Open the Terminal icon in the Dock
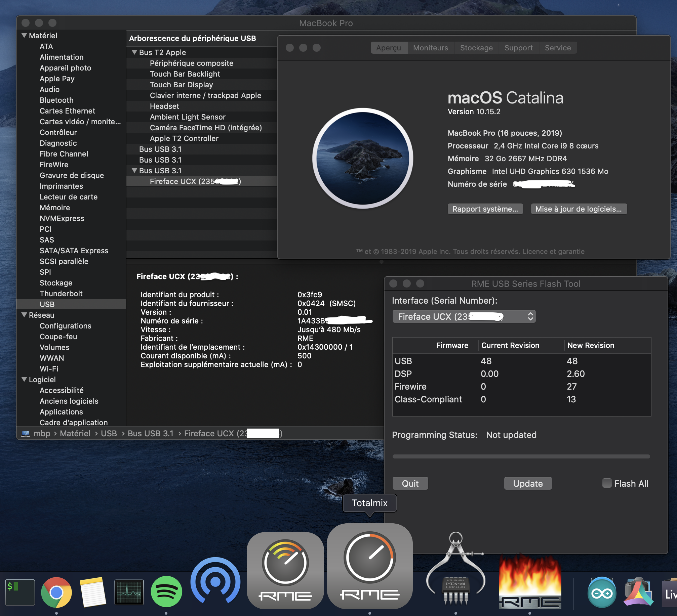677x616 pixels. click(x=20, y=592)
